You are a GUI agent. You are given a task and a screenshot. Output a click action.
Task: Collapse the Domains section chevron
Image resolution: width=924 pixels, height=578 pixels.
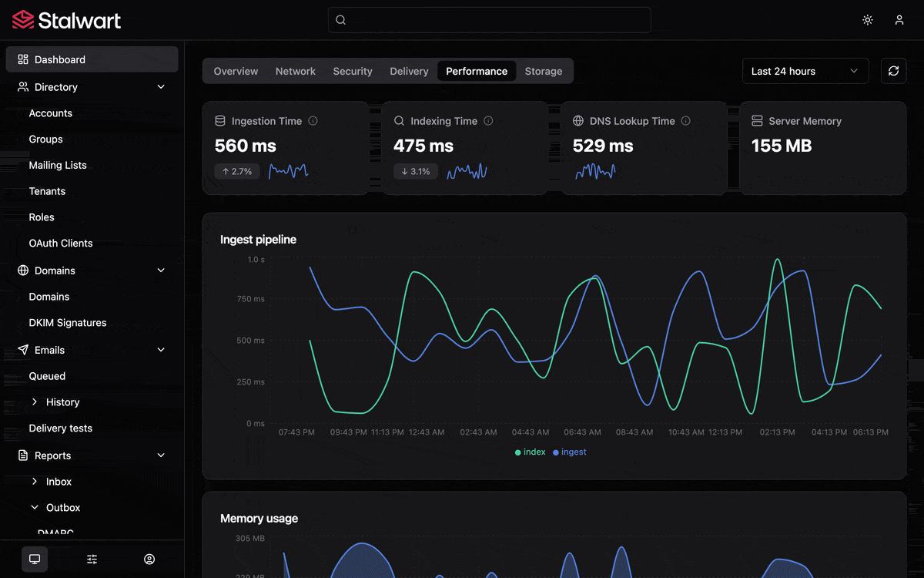coord(161,271)
